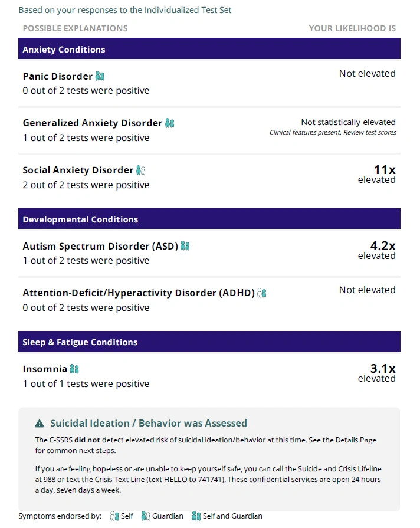Viewport: 420px width, 528px height.
Task: Click the Panic Disorder endorsement icon
Action: [100, 76]
